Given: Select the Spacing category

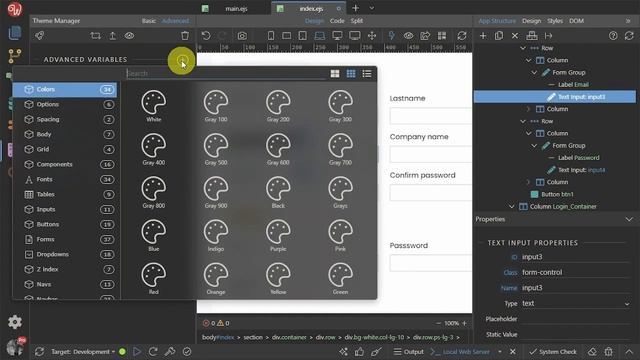Looking at the screenshot, I should point(65,120).
